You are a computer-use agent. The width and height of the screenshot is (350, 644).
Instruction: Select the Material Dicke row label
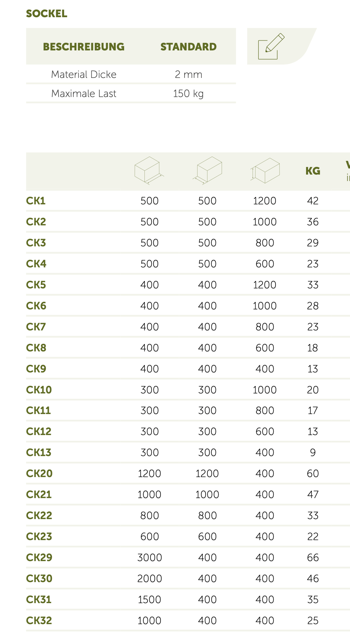point(84,74)
